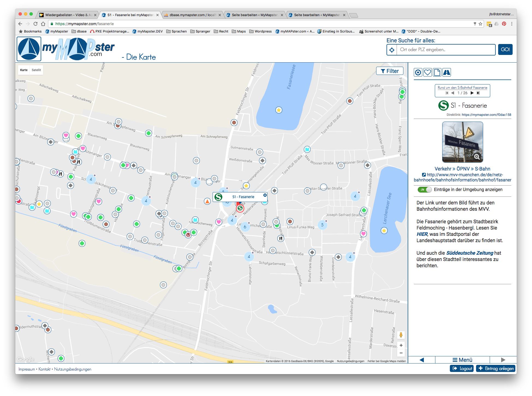The width and height of the screenshot is (532, 396).
Task: Open the Wordpress bookmarks folder
Action: (260, 31)
